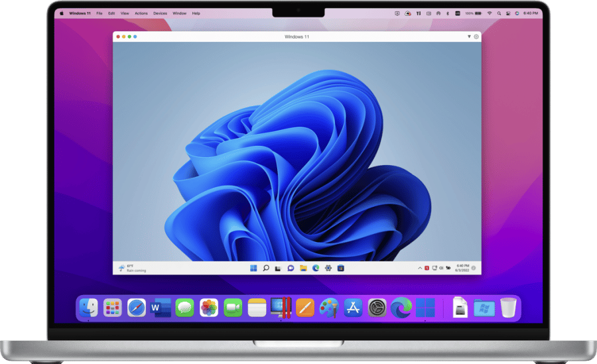Launch Microsoft Edge from the Dock
Viewport: 597px width, 364px height.
[401, 308]
